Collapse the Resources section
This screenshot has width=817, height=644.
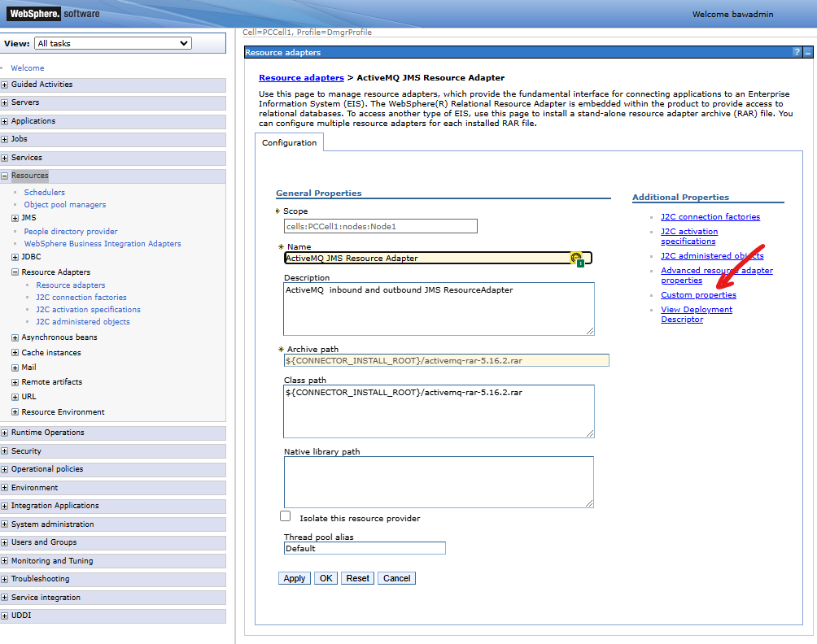(x=7, y=175)
